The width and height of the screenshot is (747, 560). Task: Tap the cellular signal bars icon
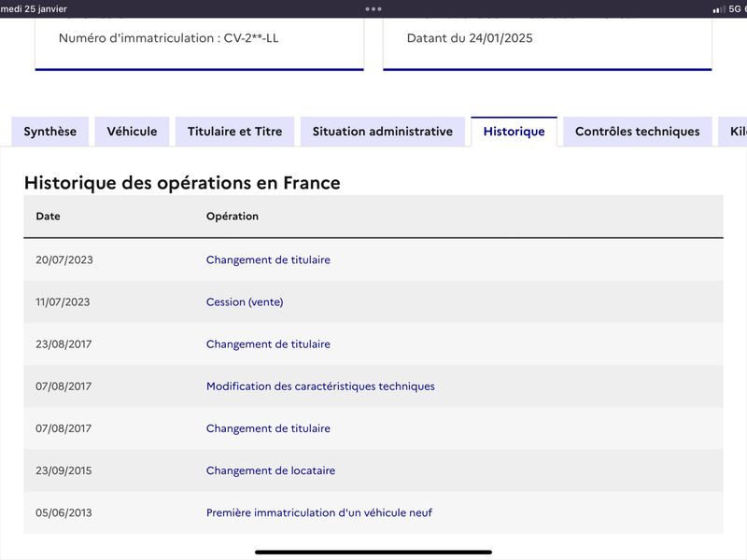click(719, 9)
